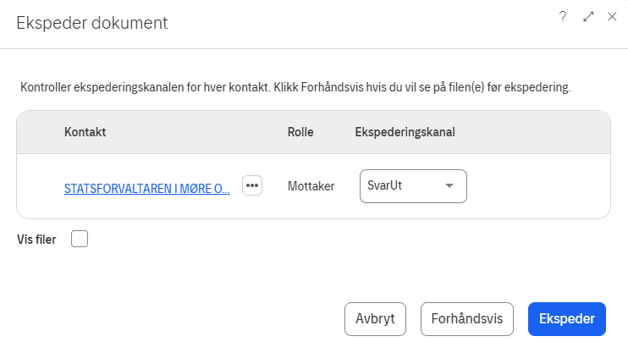The width and height of the screenshot is (628, 364).
Task: Preview files with the Forhåndsvis button
Action: [x=467, y=319]
